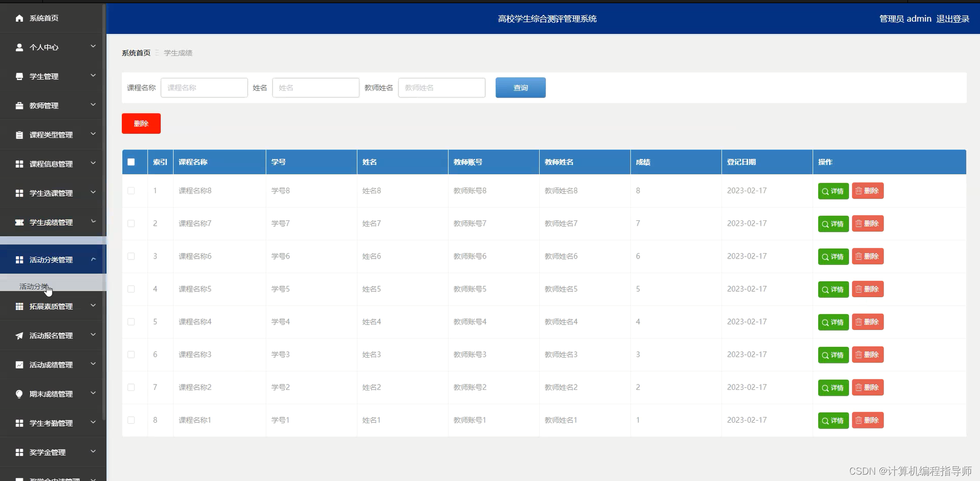Open the 奖学金管理 sidebar menu
980x481 pixels.
(51, 452)
